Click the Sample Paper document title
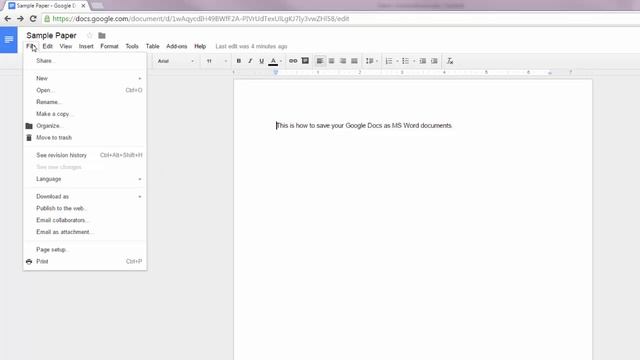640x360 pixels. click(x=51, y=36)
